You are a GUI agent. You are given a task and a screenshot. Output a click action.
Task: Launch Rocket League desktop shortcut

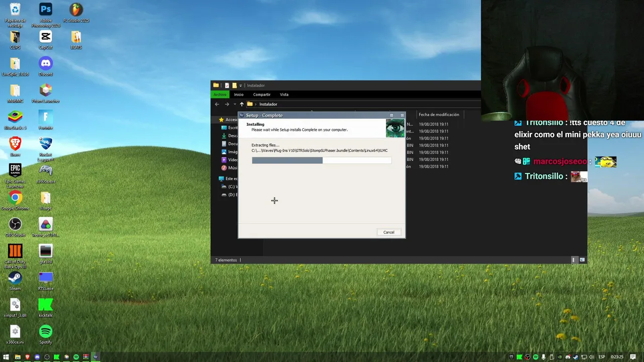click(x=45, y=149)
